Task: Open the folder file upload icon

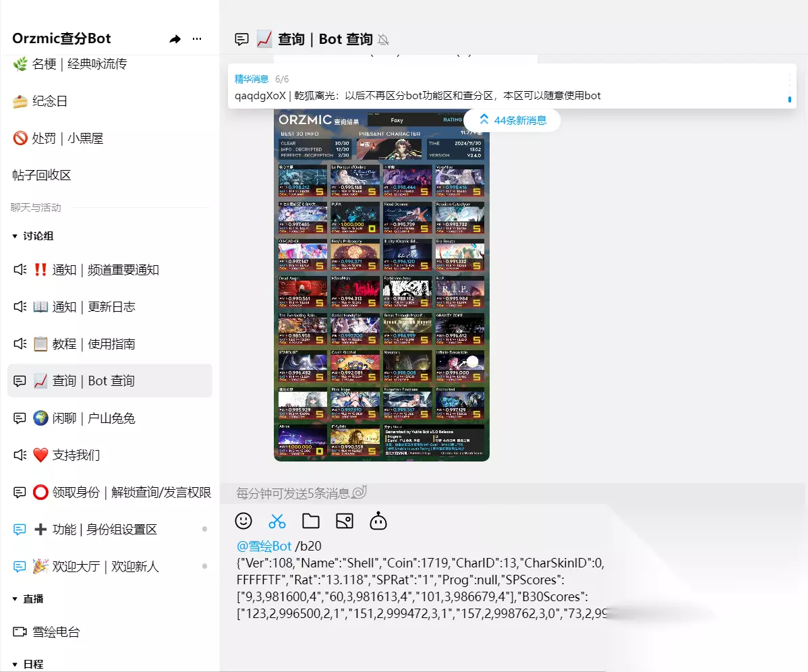Action: [x=311, y=521]
